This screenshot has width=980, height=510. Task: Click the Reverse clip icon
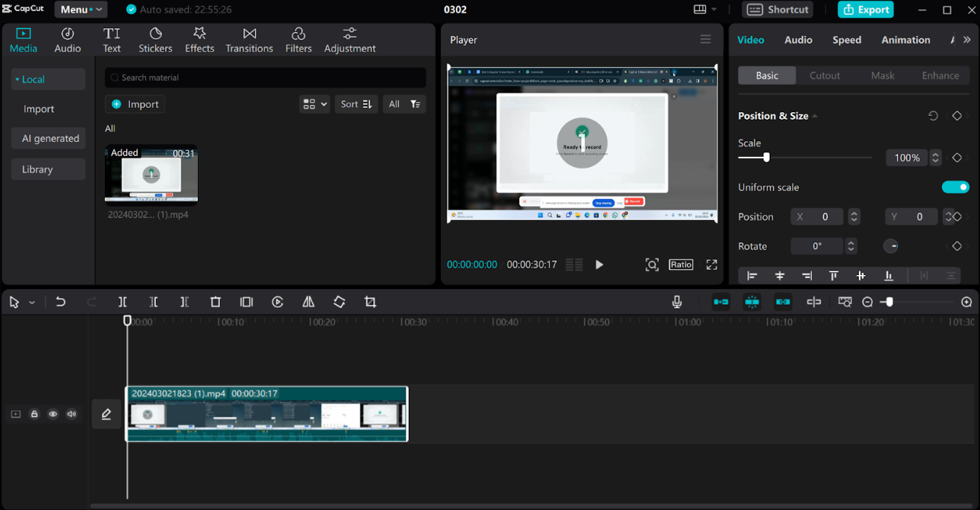277,302
